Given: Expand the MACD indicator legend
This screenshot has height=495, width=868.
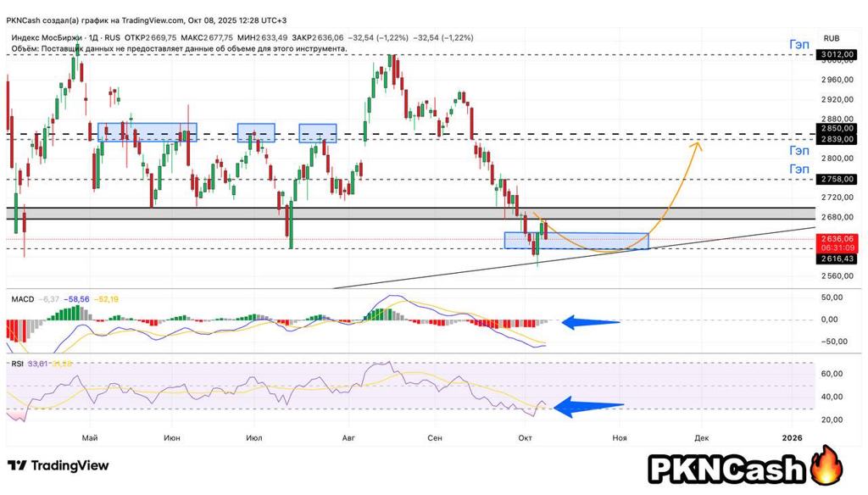Looking at the screenshot, I should (x=23, y=299).
